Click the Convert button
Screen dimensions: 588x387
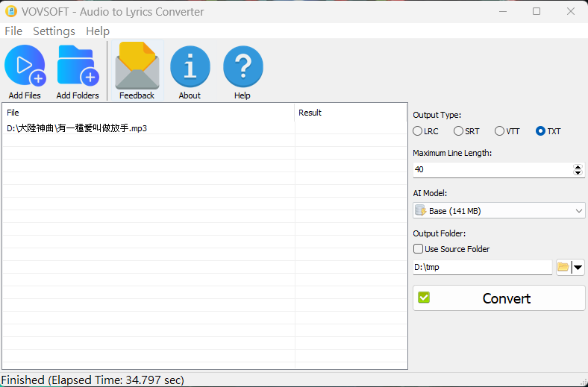click(x=498, y=298)
